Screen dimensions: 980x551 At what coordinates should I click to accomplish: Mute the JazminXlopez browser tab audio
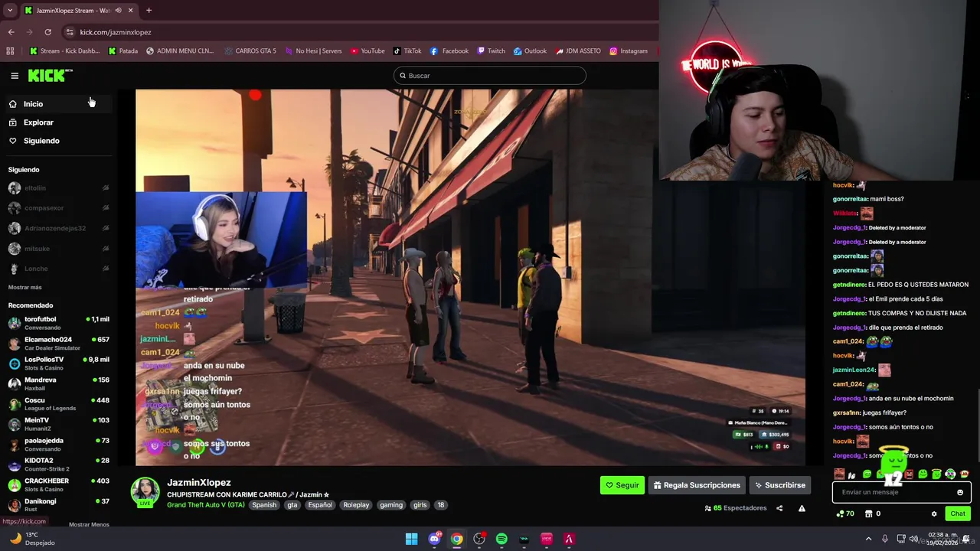(118, 11)
